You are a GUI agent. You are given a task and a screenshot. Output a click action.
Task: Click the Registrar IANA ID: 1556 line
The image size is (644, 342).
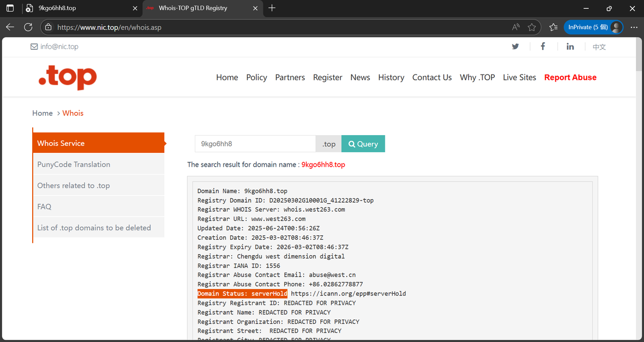point(239,266)
